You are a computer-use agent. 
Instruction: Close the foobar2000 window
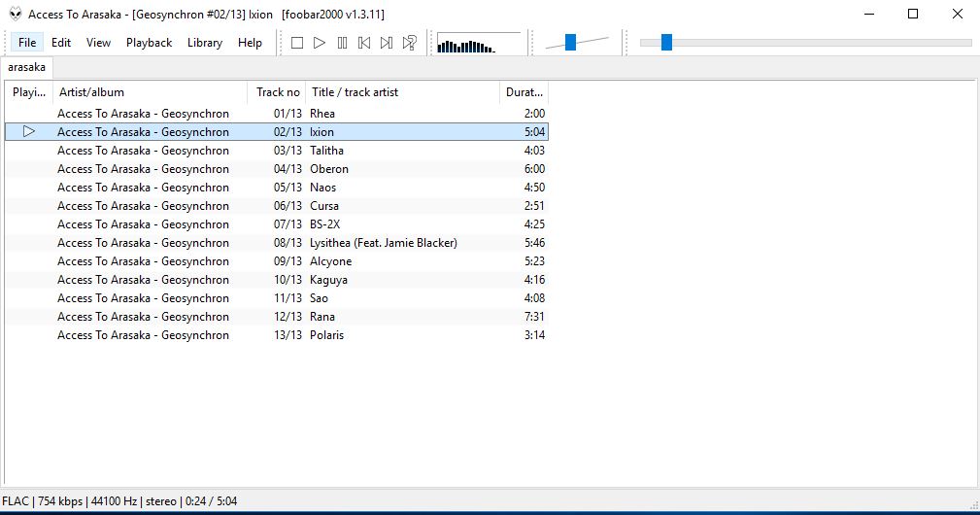point(958,14)
